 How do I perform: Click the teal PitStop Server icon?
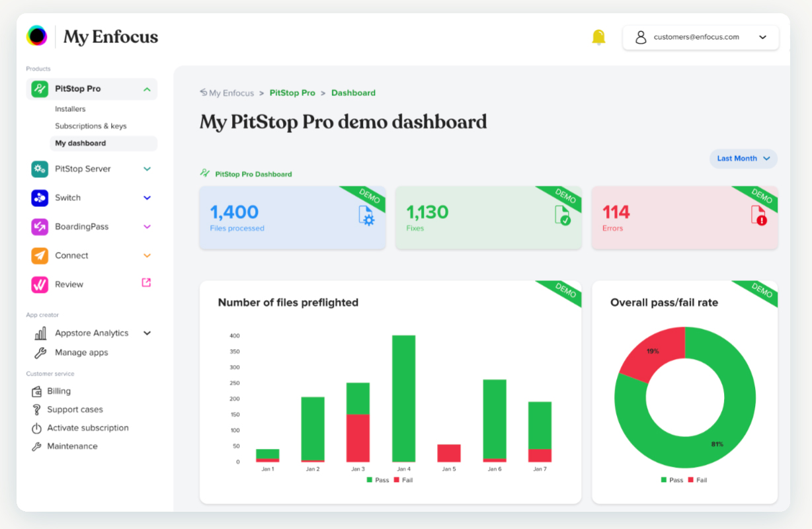pos(40,169)
